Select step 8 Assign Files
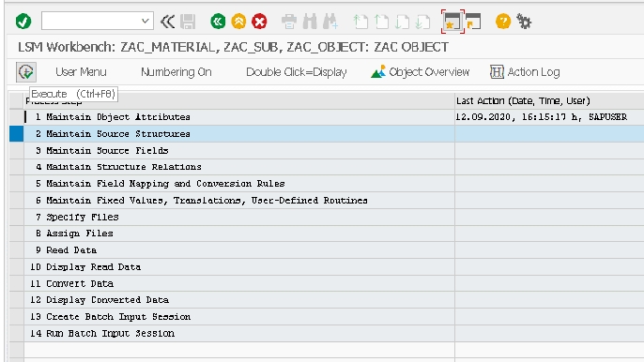The height and width of the screenshot is (362, 644). tap(239, 234)
